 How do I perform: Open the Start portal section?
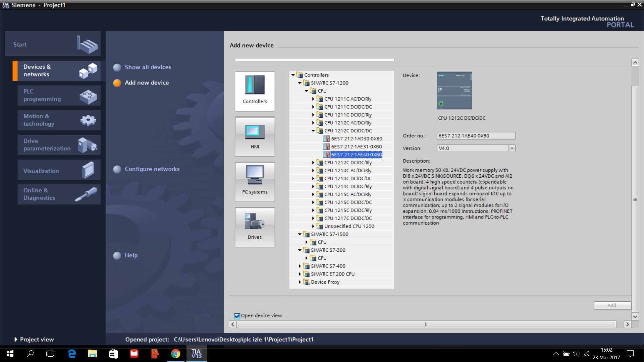coord(53,44)
